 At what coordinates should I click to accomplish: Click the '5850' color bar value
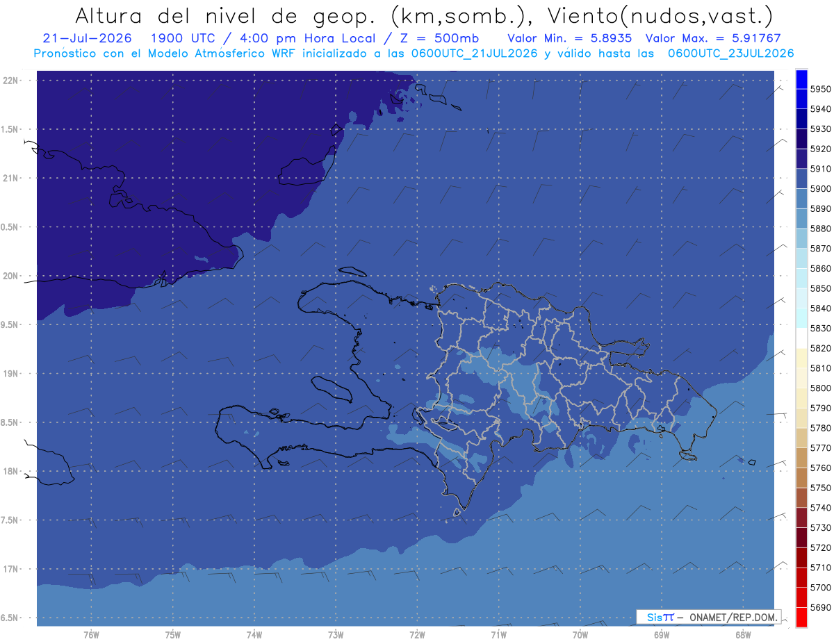click(x=820, y=288)
